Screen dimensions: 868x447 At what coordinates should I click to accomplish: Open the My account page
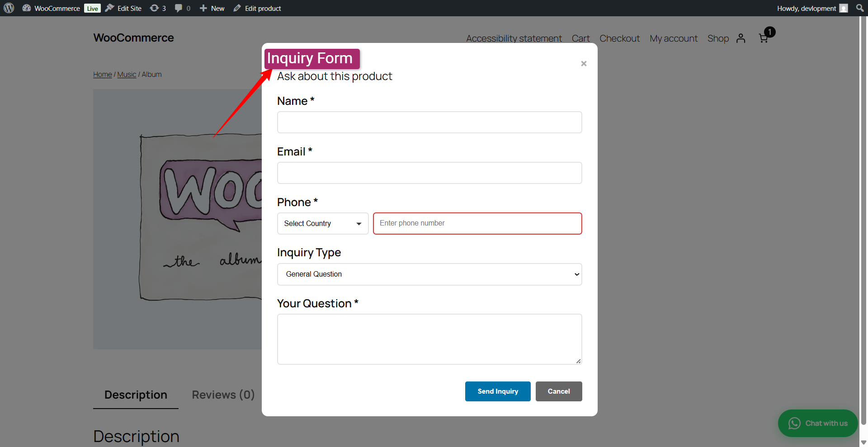pos(674,38)
